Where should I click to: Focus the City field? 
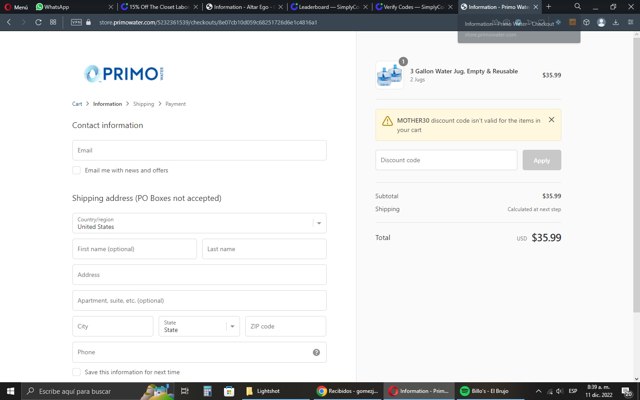coord(113,326)
